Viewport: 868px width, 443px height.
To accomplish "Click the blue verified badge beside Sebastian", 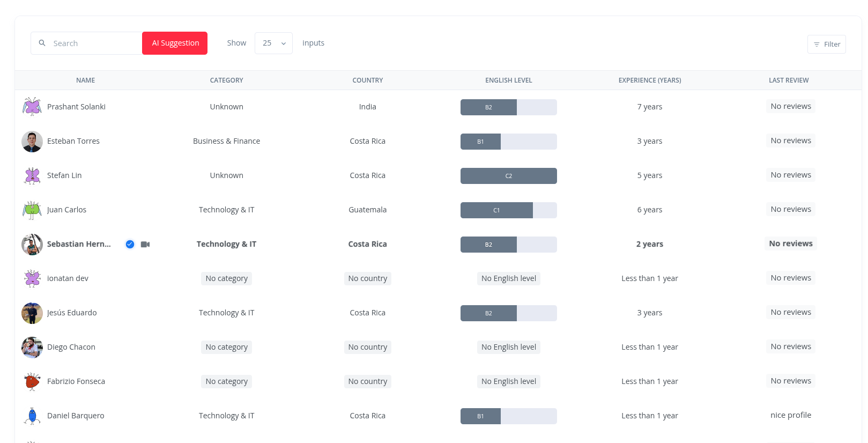I will pos(130,245).
